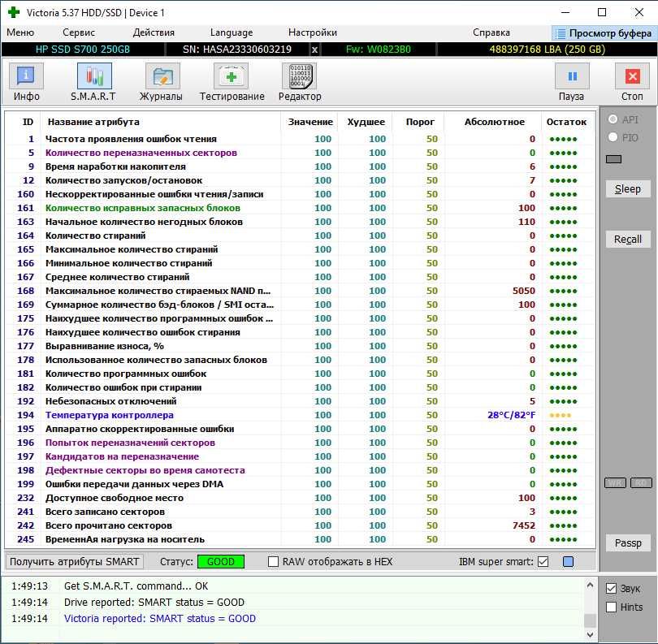Click Получить атрибуты SMART button
Viewport: 658px width, 644px height.
pos(74,561)
